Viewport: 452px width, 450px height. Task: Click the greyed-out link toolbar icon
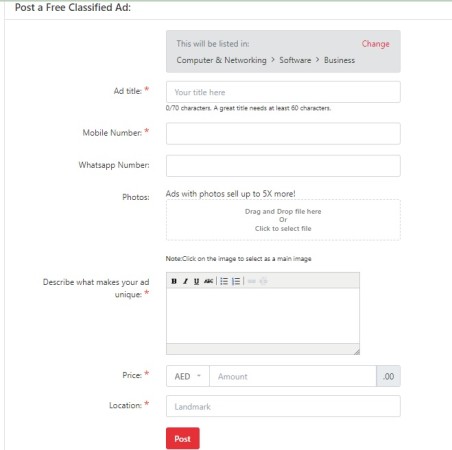coord(252,281)
